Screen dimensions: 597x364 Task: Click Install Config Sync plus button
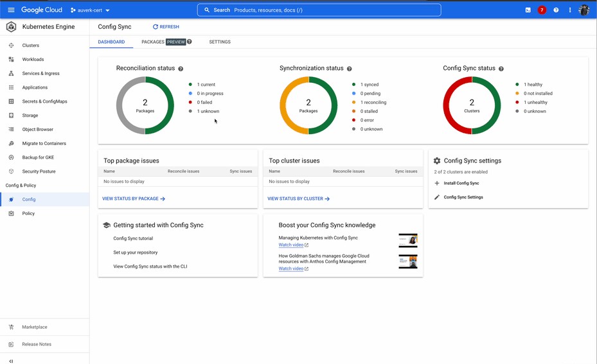point(456,184)
